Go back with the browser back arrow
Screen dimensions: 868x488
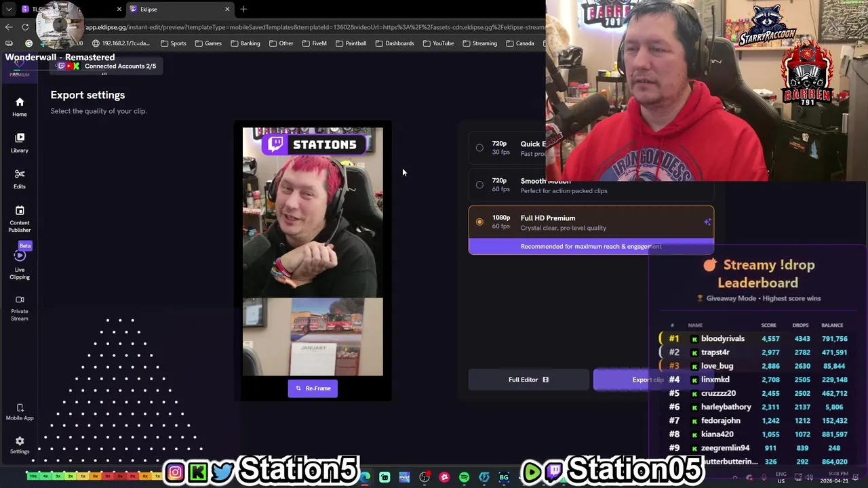point(9,27)
